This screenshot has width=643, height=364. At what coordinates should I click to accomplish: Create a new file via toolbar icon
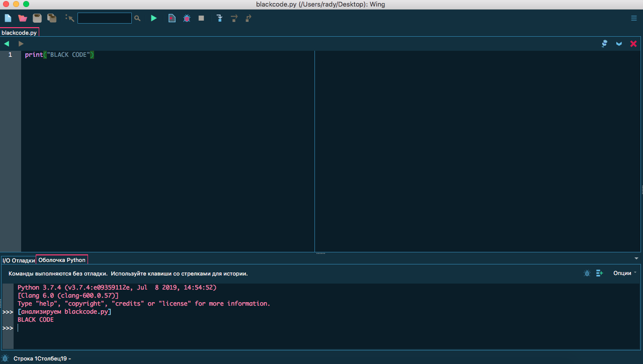[x=8, y=18]
